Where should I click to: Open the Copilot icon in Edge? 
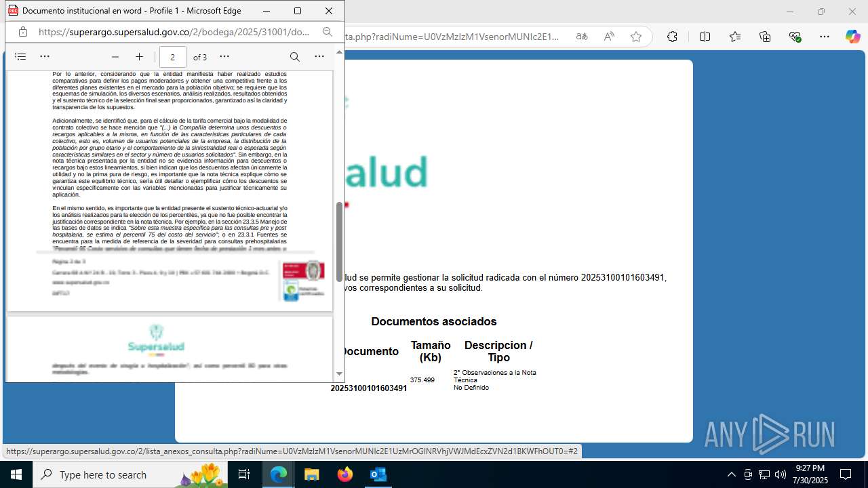pyautogui.click(x=852, y=37)
